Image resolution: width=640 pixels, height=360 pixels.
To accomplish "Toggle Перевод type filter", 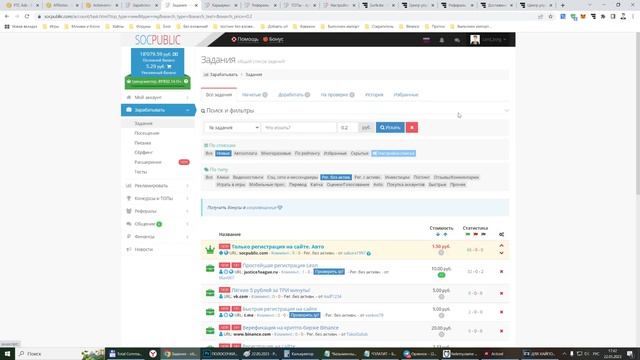I will pyautogui.click(x=298, y=185).
